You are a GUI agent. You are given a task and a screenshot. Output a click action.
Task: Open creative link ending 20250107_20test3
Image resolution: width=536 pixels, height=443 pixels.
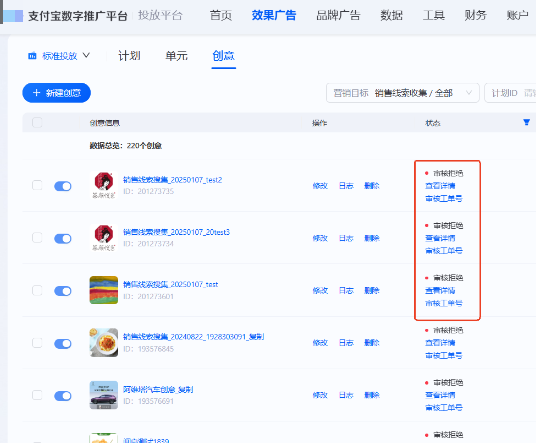coord(176,232)
